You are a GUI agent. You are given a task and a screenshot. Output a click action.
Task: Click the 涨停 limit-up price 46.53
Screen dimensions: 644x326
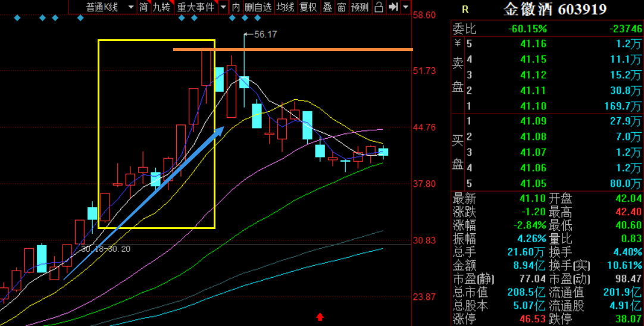pos(533,319)
